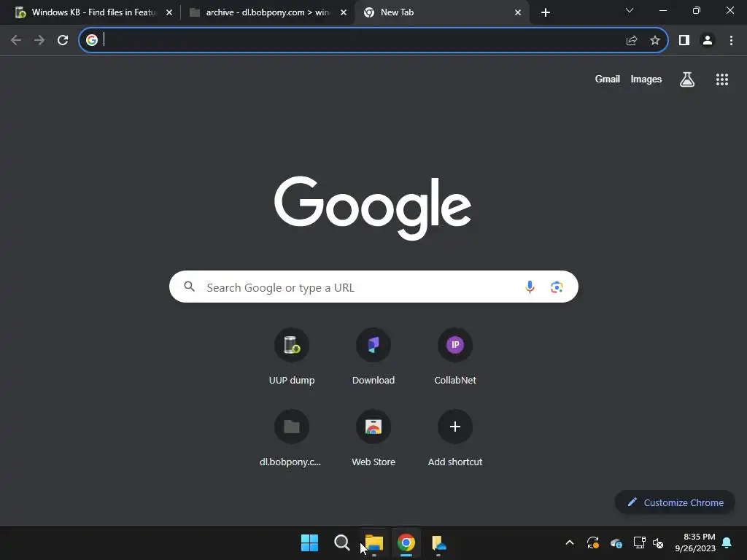The image size is (747, 560).
Task: Open the Chrome profile menu
Action: (708, 41)
